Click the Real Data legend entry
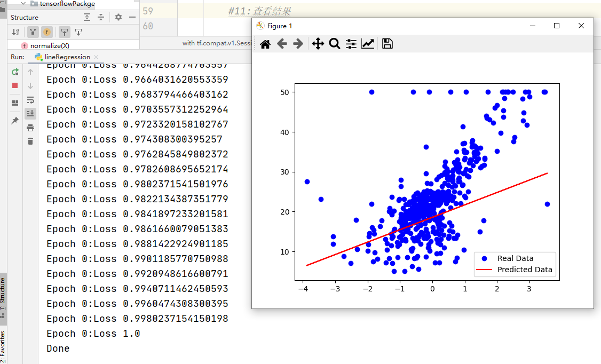 515,258
